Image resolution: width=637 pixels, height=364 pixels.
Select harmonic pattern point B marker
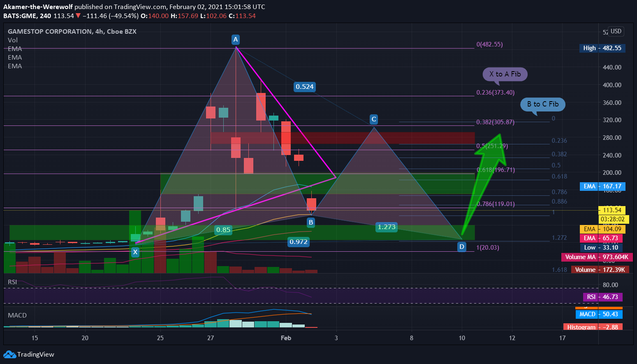[311, 223]
